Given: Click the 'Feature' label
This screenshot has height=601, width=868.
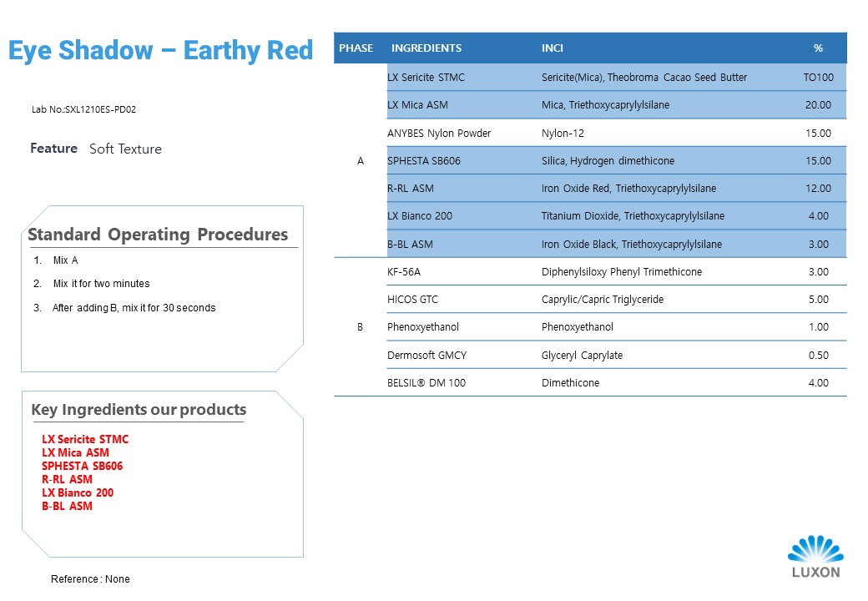Looking at the screenshot, I should pos(53,149).
